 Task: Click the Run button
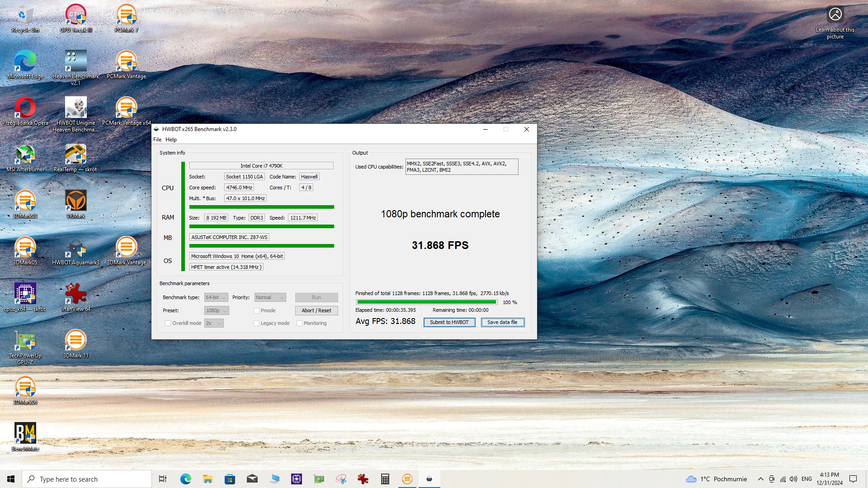[316, 297]
